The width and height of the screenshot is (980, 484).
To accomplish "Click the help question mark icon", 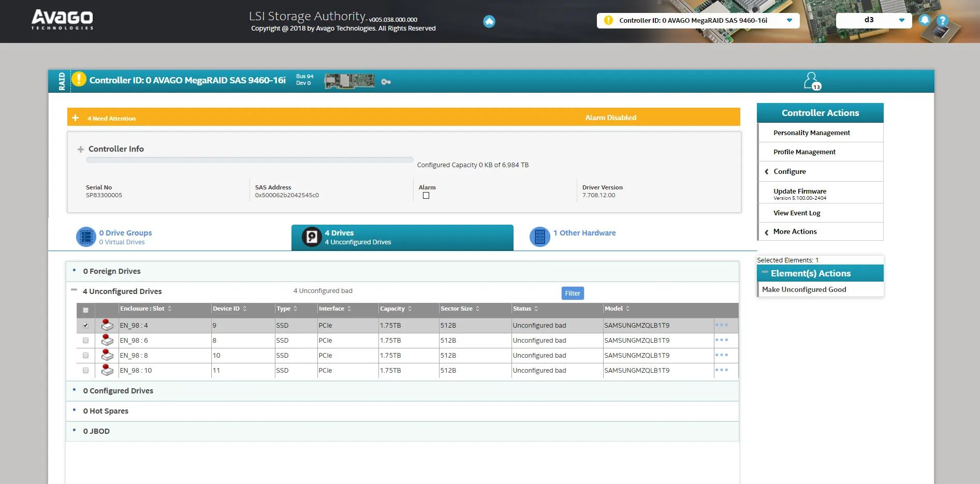I will click(943, 21).
